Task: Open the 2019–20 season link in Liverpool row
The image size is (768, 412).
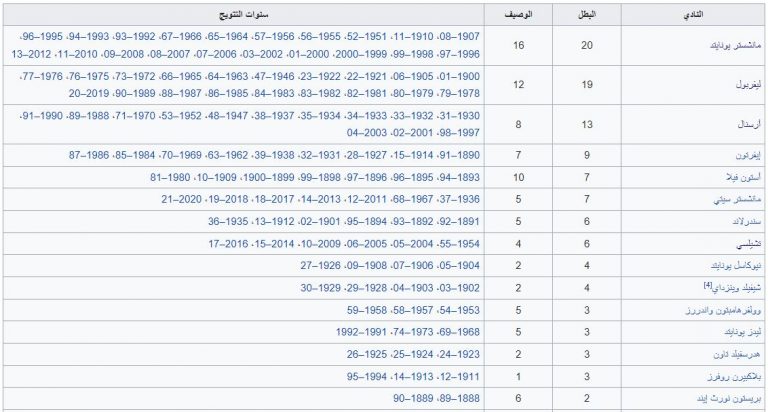Action: [89, 93]
